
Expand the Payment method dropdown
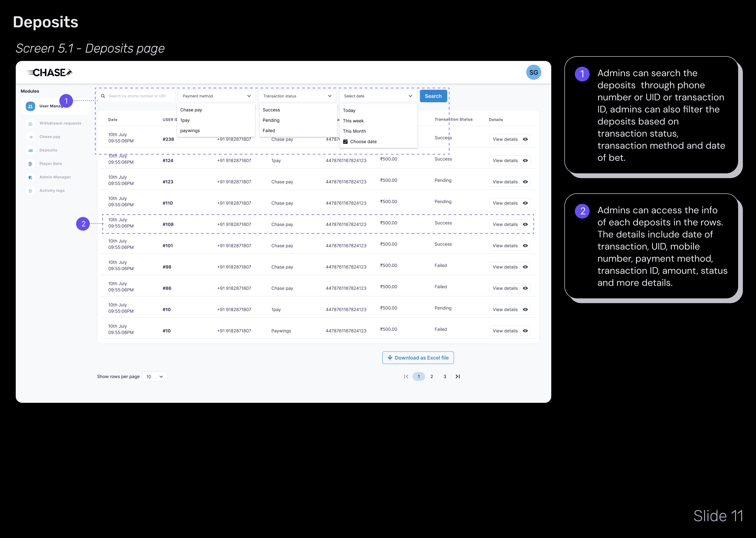(x=216, y=96)
